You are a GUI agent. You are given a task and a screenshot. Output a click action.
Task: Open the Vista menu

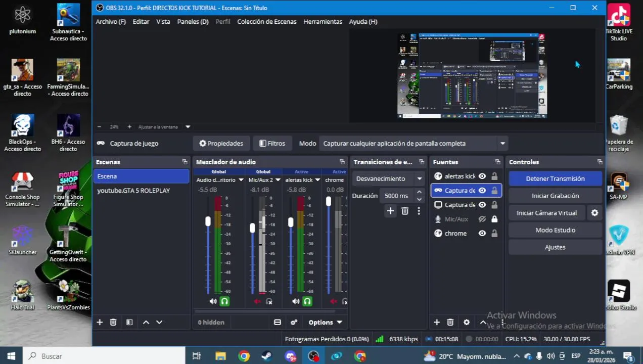pos(163,22)
